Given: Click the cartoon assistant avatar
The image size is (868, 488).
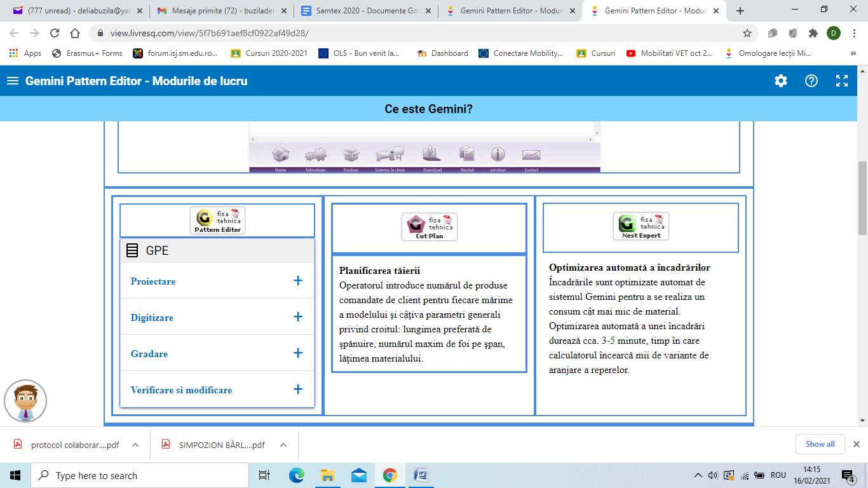Looking at the screenshot, I should 25,401.
